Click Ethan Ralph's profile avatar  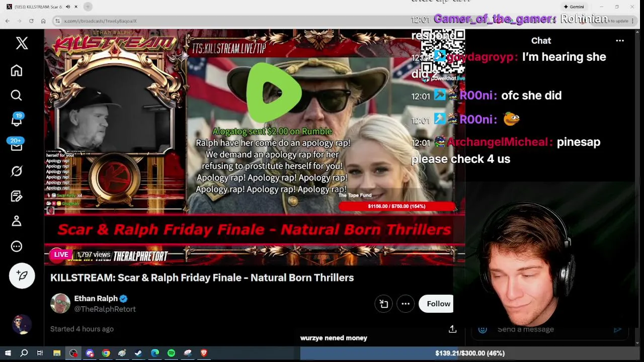pyautogui.click(x=60, y=304)
